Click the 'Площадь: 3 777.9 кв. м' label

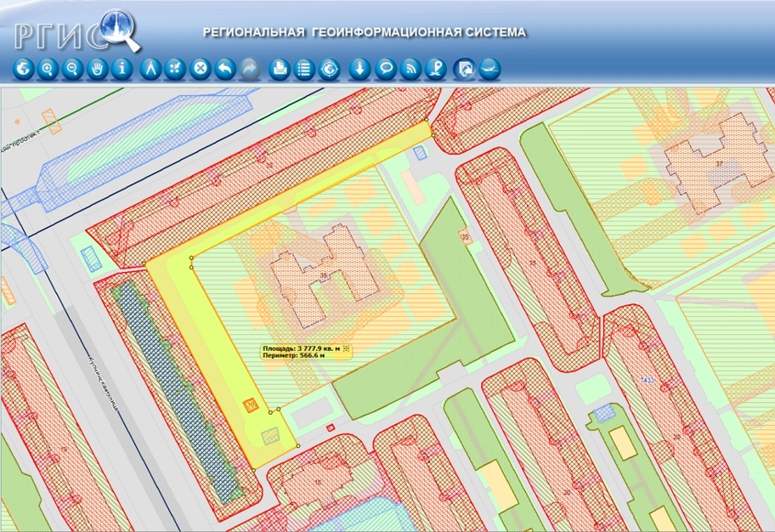302,348
